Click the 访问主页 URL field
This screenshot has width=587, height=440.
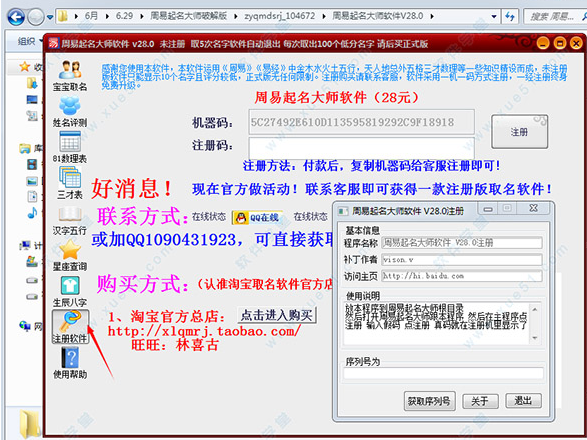coord(462,276)
